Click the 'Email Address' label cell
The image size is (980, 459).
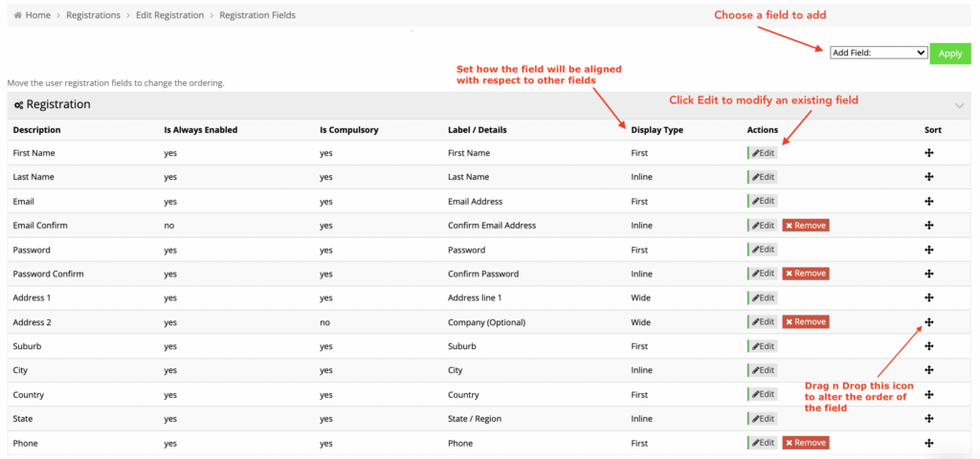point(475,201)
